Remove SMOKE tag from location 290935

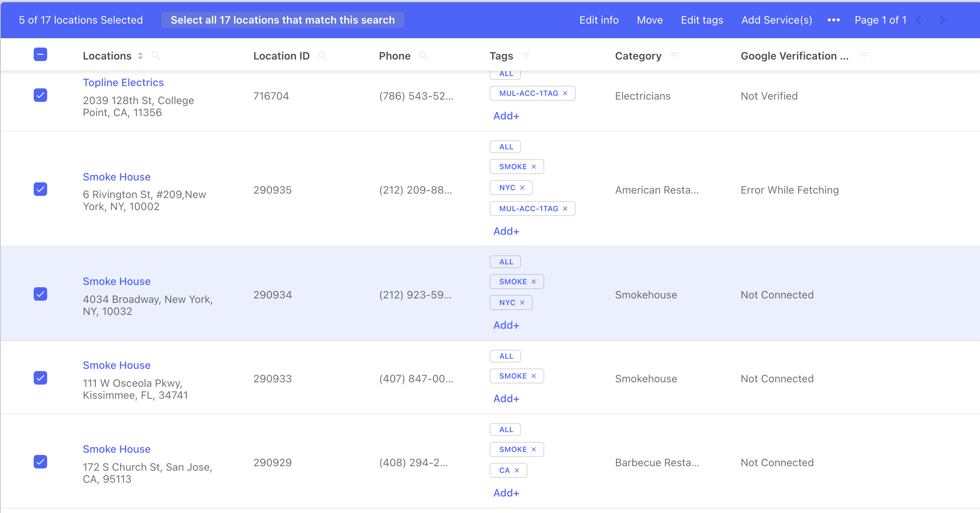(x=533, y=167)
